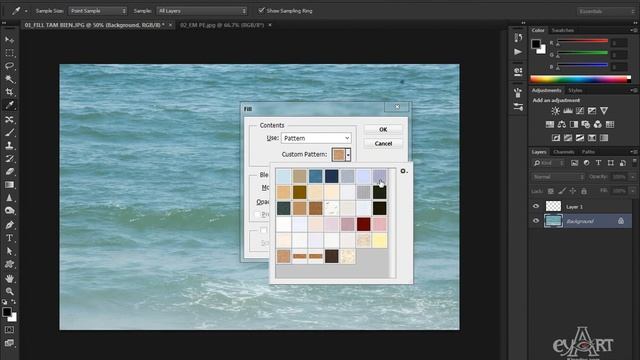Viewport: 640px width, 360px height.
Task: Click the Brightness/Contrast adjustment icon
Action: [x=556, y=111]
